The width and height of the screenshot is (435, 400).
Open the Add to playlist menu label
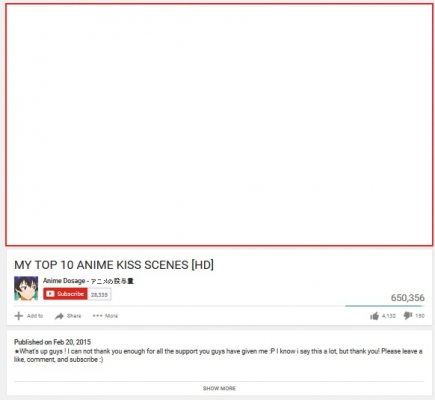tap(35, 316)
